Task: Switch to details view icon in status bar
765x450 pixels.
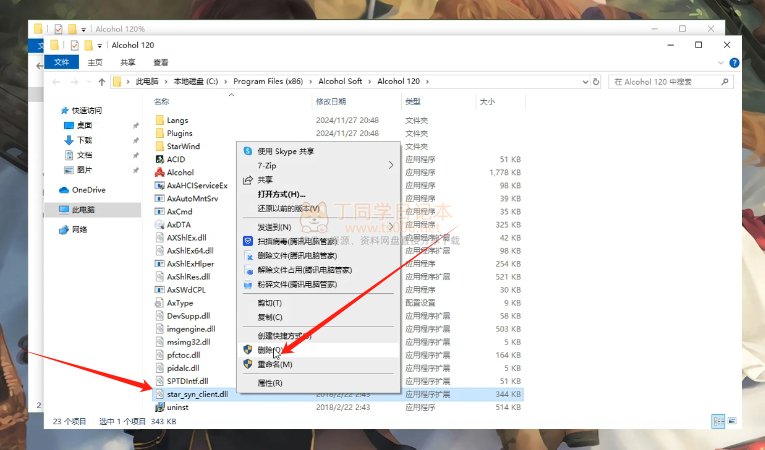Action: [718, 421]
